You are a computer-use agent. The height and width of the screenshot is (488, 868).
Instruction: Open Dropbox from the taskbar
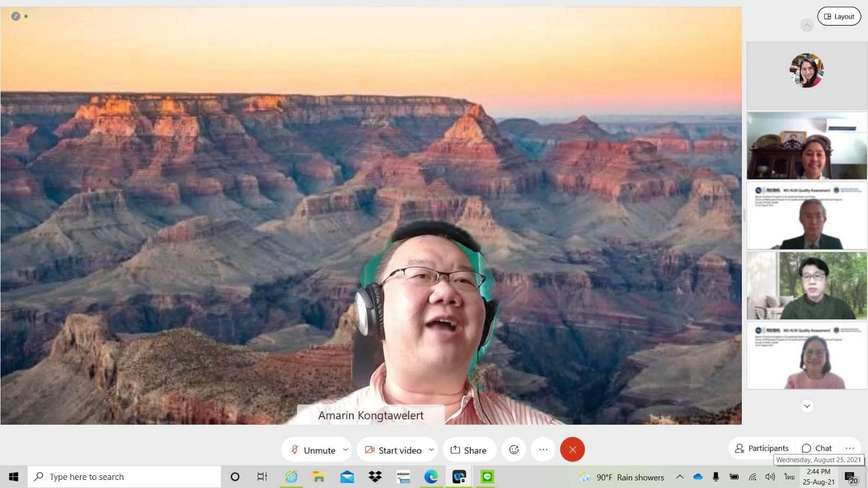375,477
